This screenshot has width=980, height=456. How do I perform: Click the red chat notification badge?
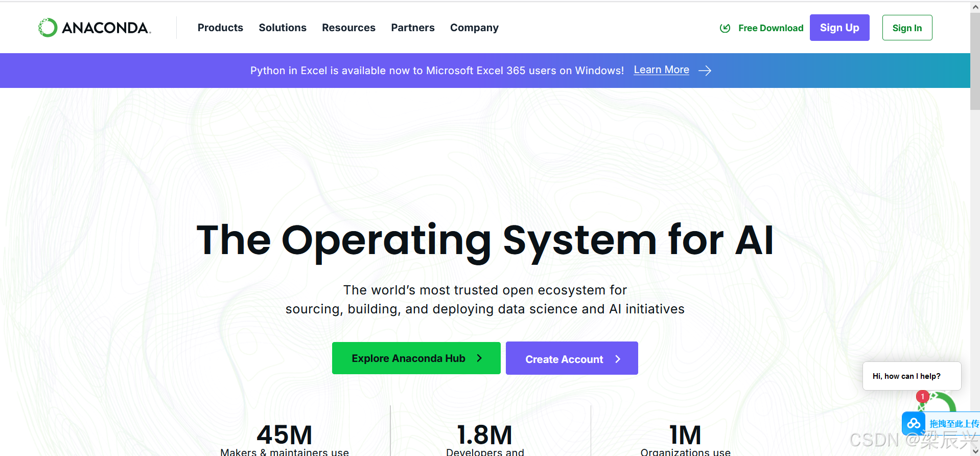coord(922,396)
